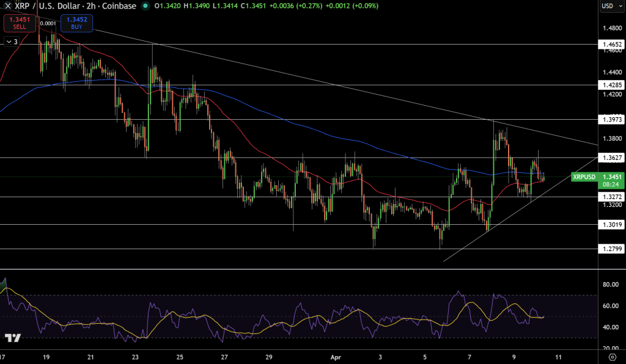Viewport: 626px width, 364px height.
Task: Click the X icon beside the XRP ticker
Action: coord(7,7)
